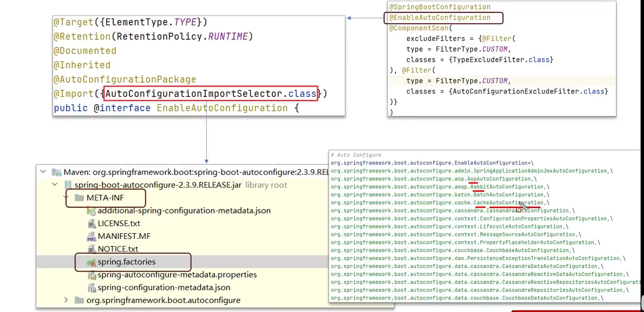Image resolution: width=644 pixels, height=312 pixels.
Task: Expand the org.springframework.boot.autoconfigure package
Action: [x=66, y=300]
